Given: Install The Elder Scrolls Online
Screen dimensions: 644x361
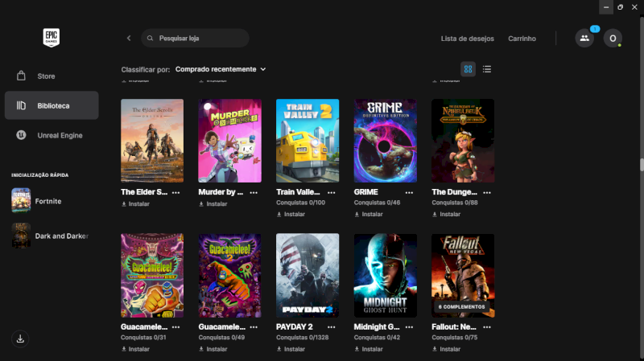Looking at the screenshot, I should pos(135,204).
